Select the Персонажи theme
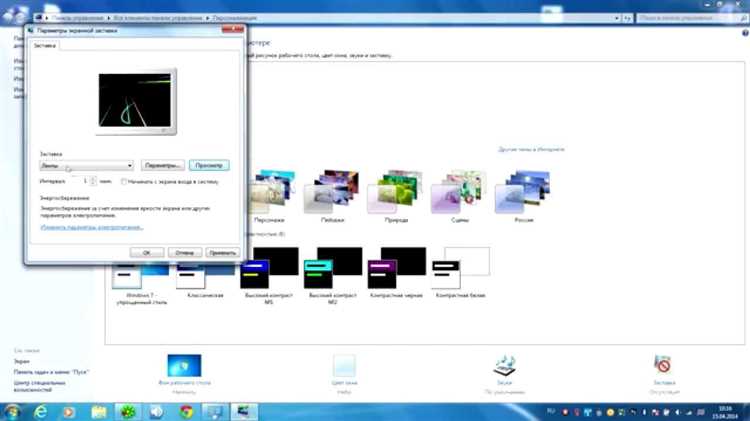Viewport: 750px width, 421px height. pyautogui.click(x=269, y=196)
